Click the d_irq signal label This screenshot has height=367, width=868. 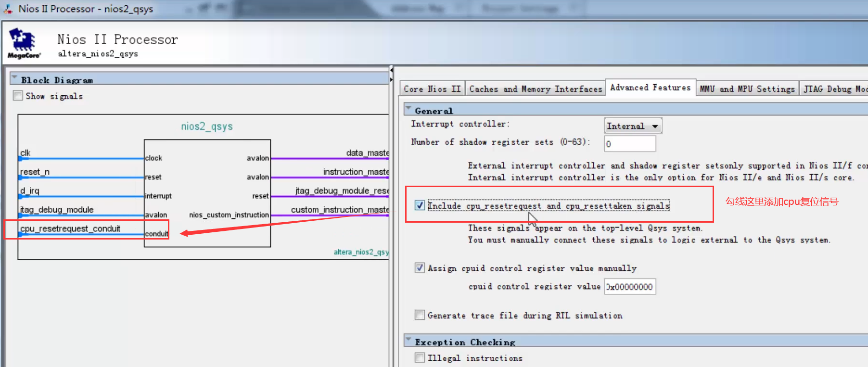(30, 190)
